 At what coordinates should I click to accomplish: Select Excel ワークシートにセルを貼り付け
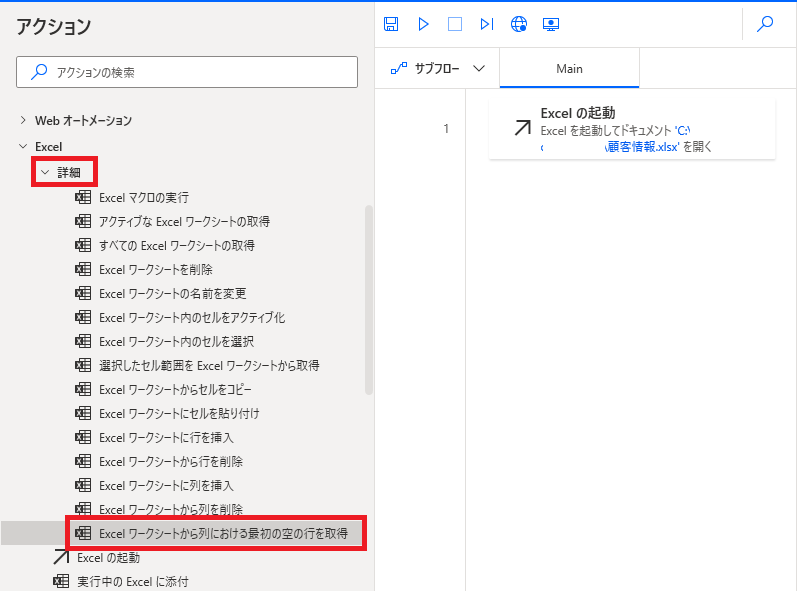pyautogui.click(x=179, y=414)
